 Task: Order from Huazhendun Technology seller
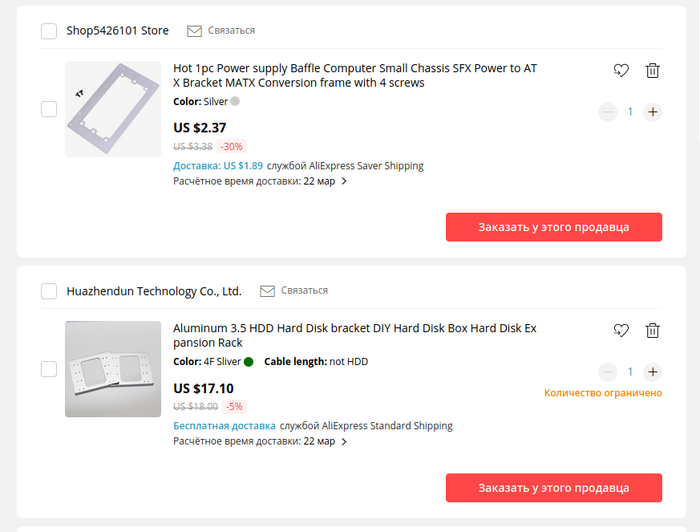(553, 487)
